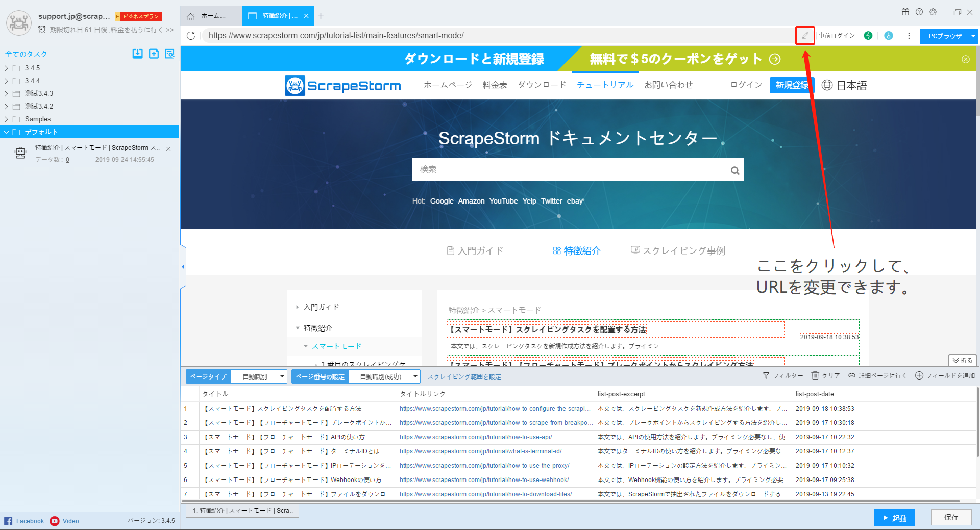This screenshot has width=980, height=530.
Task: Switch to the ホーム tab
Action: point(211,16)
